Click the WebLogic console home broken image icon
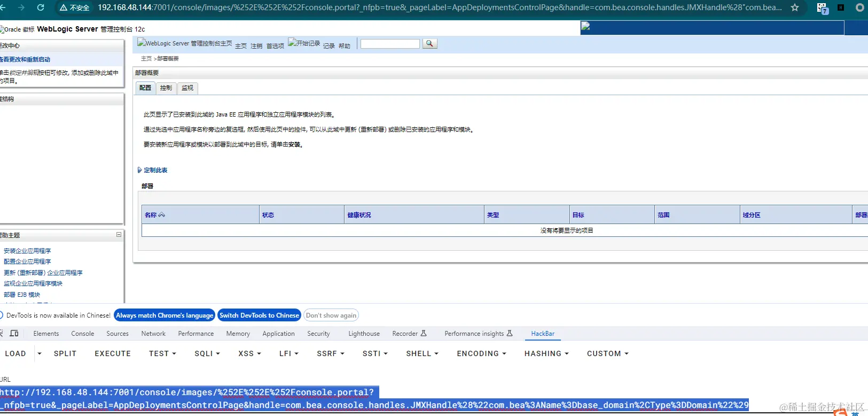The image size is (868, 416). coord(142,42)
